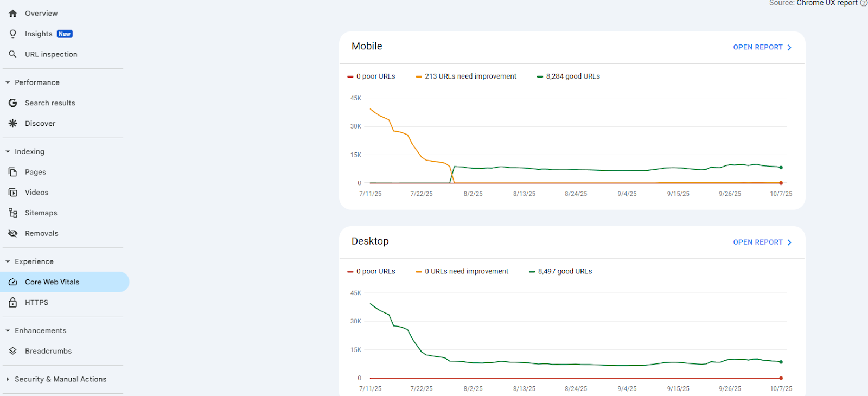
Task: Click the URL inspection magnifier icon
Action: pyautogui.click(x=13, y=54)
